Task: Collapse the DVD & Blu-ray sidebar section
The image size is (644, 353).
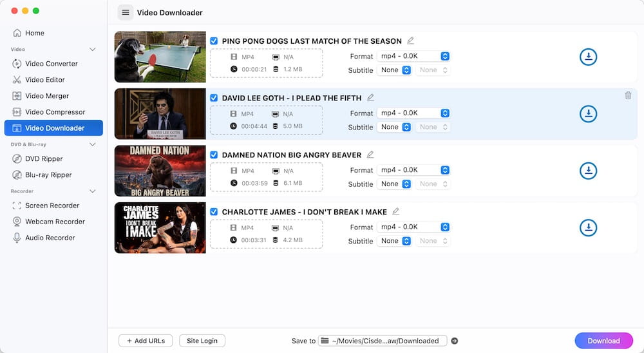Action: coord(92,145)
